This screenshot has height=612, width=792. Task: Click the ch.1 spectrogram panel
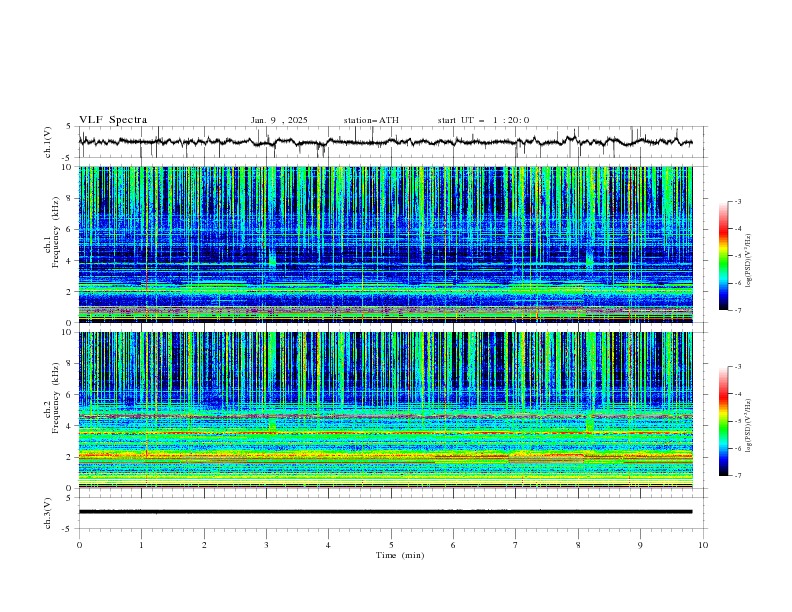(385, 244)
